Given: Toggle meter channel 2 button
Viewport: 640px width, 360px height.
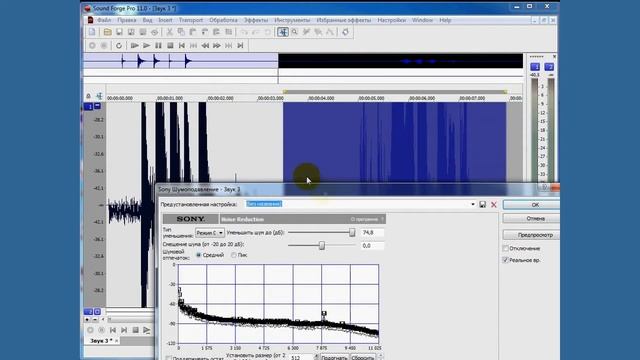Looking at the screenshot, I should coord(549,67).
